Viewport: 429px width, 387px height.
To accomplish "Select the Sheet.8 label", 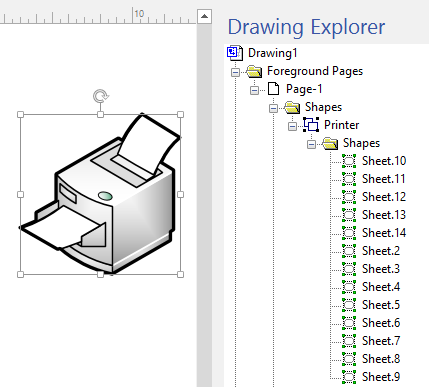I will point(381,359).
